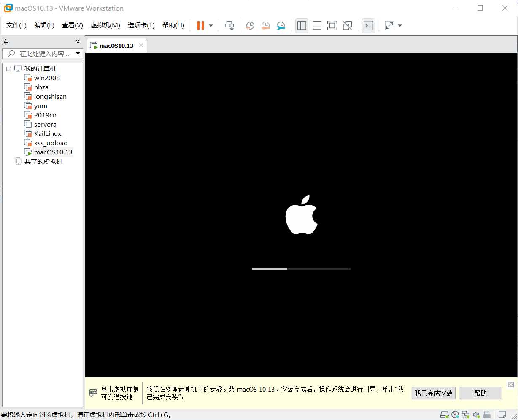518x420 pixels.
Task: Open the 查看(V) menu
Action: click(x=73, y=25)
